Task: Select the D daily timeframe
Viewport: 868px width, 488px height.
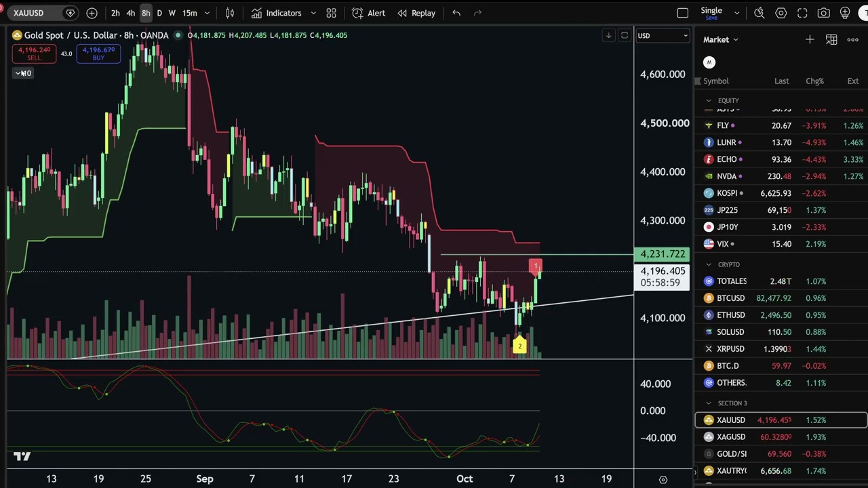Action: click(159, 13)
